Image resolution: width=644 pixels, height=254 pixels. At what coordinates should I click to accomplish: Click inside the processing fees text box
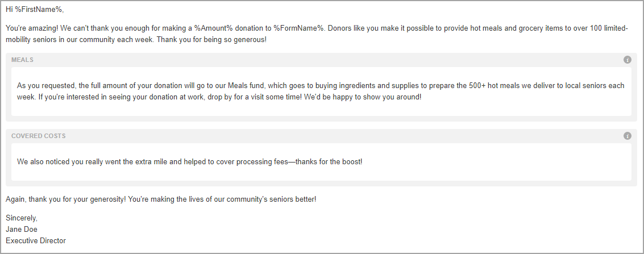point(321,162)
